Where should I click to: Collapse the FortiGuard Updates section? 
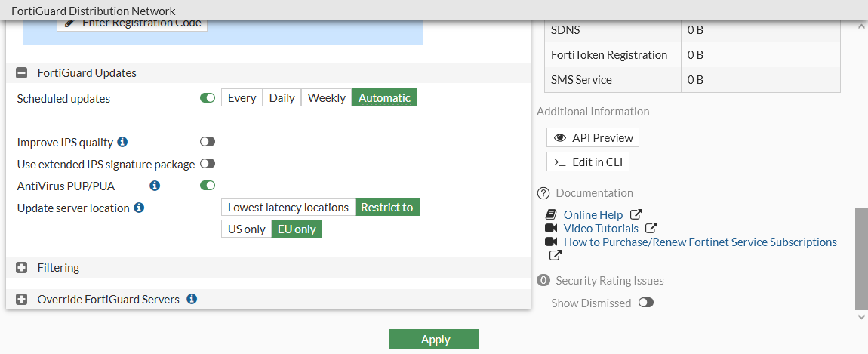point(22,73)
